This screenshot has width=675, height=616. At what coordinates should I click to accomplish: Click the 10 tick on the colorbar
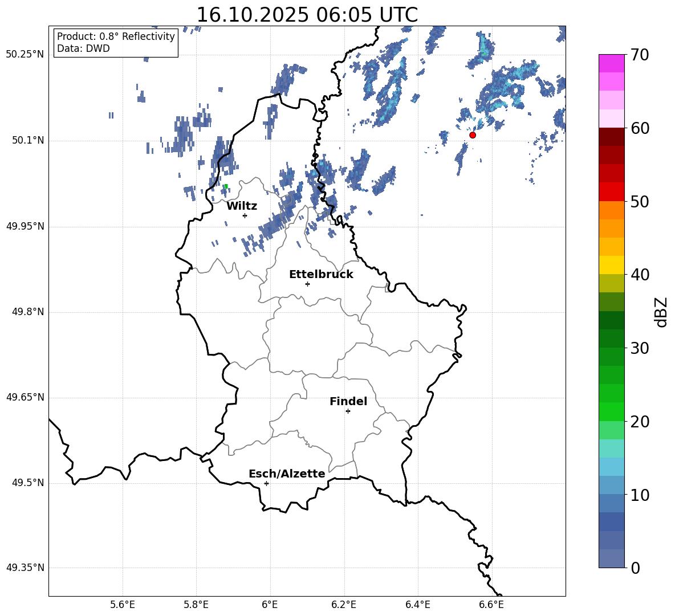click(640, 495)
